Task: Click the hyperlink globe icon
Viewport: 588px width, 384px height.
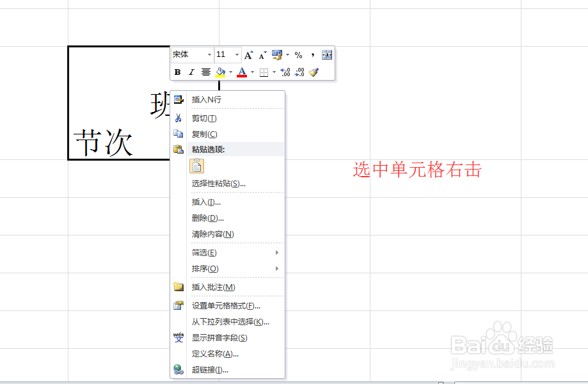Action: (179, 369)
